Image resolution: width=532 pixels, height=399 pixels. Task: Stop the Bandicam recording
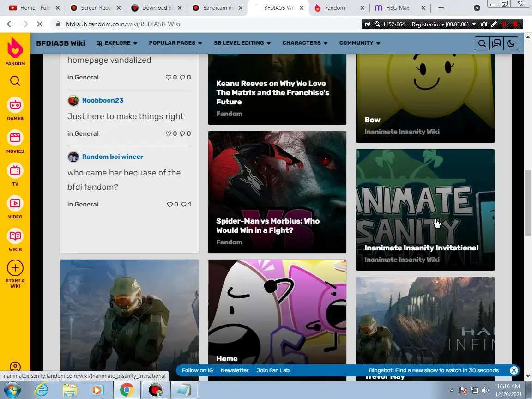[x=515, y=24]
